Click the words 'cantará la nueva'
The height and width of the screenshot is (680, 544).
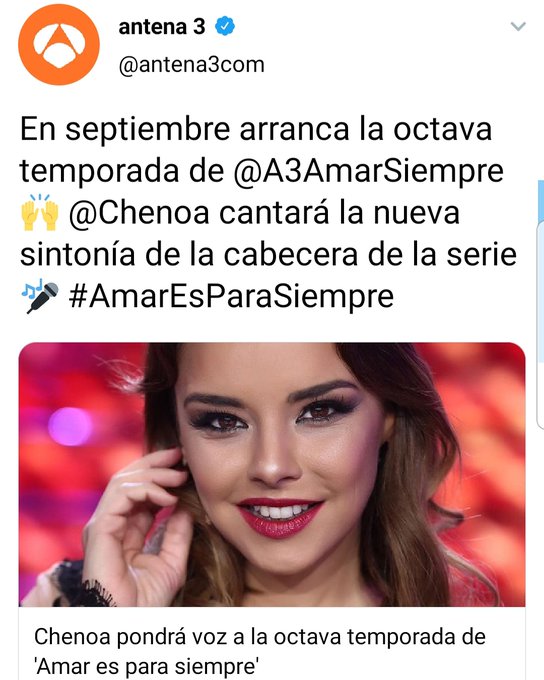[x=339, y=213]
